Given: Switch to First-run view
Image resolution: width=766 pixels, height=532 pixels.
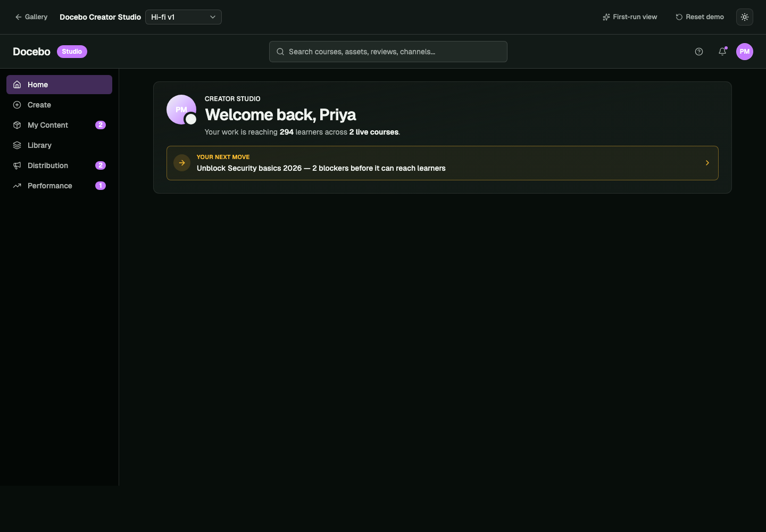Looking at the screenshot, I should [x=630, y=17].
